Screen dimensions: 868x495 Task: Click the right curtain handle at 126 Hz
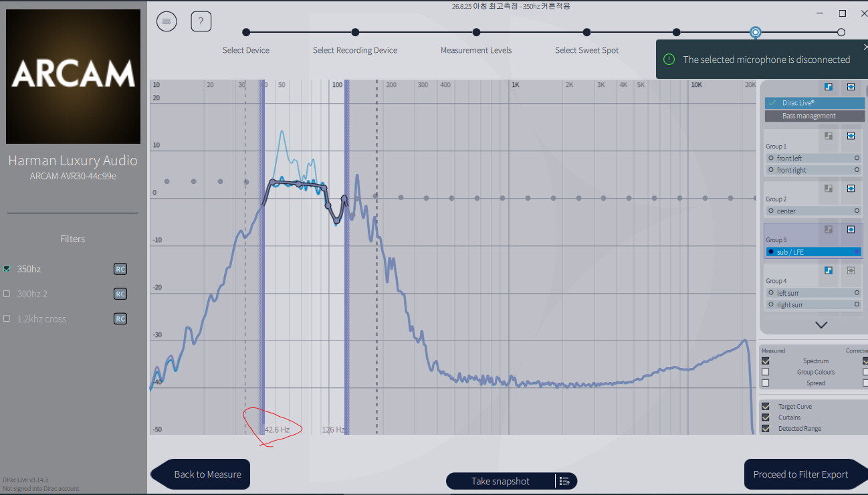point(347,258)
